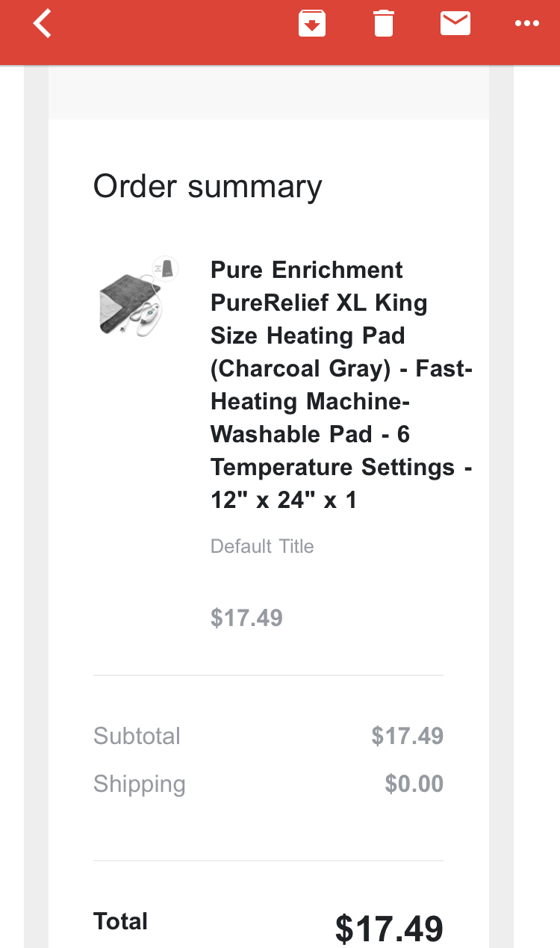560x948 pixels.
Task: Select the Subtotal label
Action: [137, 736]
